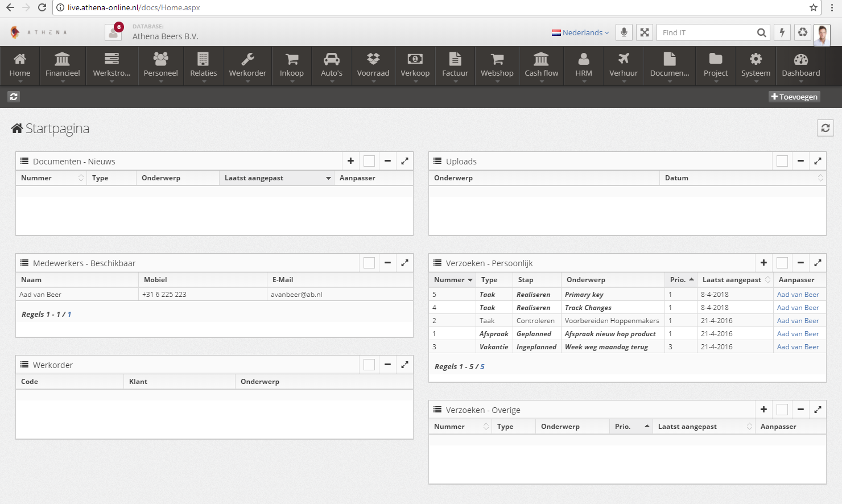Open the Werkorder wrench module
842x504 pixels.
click(247, 66)
